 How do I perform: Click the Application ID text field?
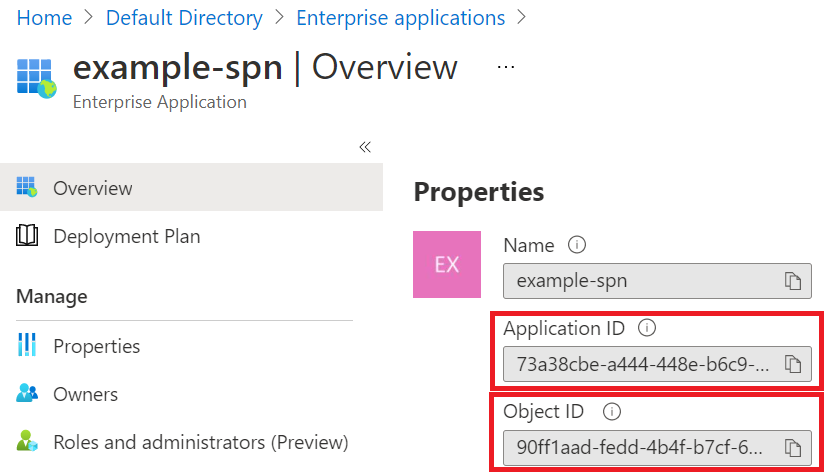click(640, 364)
